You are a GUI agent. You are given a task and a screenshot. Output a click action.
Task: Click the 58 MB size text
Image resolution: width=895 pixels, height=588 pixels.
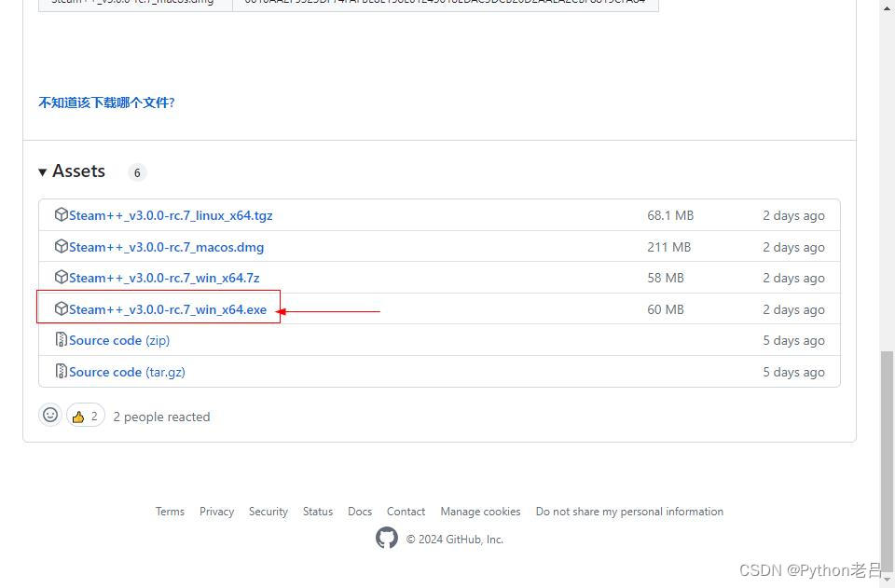point(666,278)
